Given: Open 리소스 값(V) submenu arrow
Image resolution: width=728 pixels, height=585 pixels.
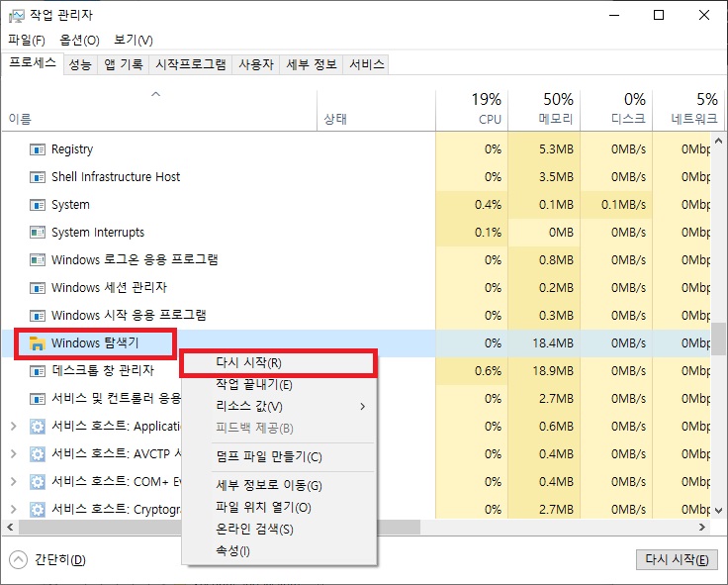Looking at the screenshot, I should click(x=363, y=407).
